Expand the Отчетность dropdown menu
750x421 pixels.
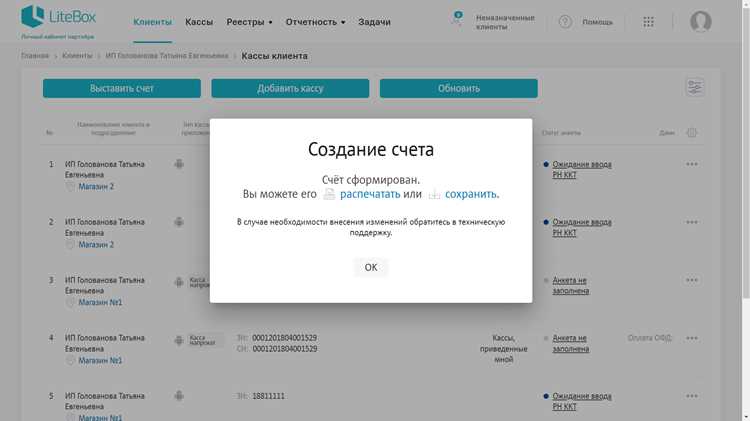tap(315, 22)
